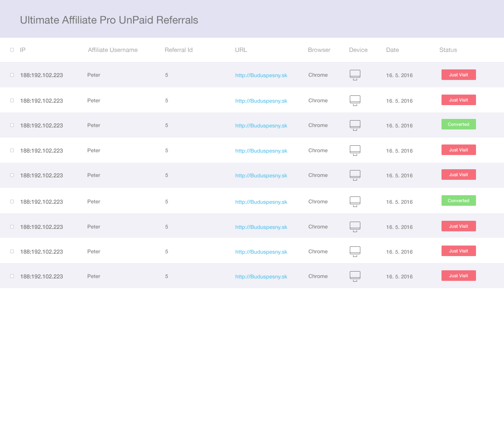The height and width of the screenshot is (444, 504).
Task: Click the URL column header
Action: [x=241, y=50]
